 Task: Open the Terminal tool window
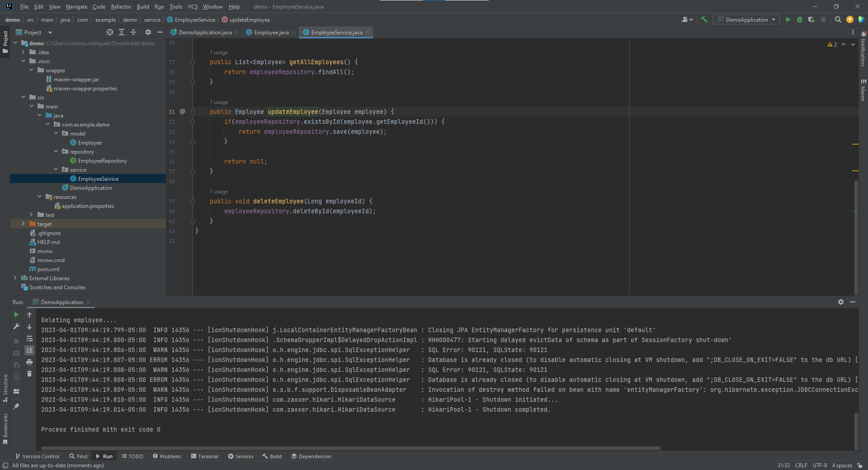tap(204, 456)
